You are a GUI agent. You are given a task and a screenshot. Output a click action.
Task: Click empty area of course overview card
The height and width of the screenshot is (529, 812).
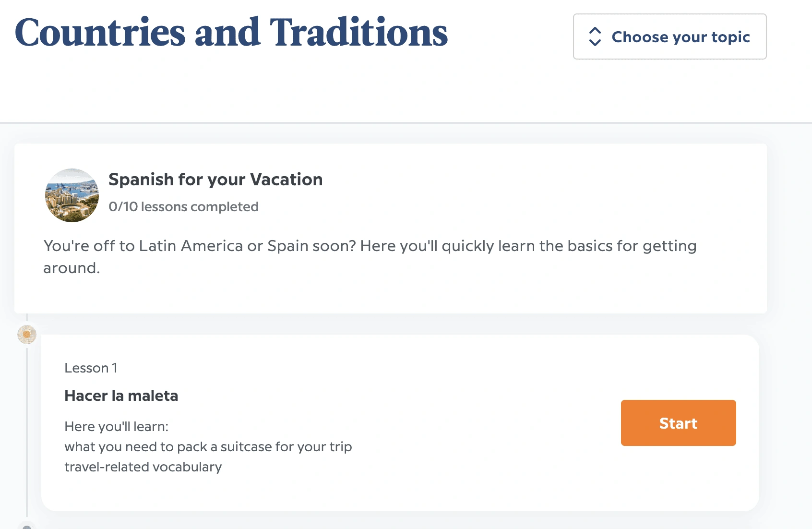528,192
